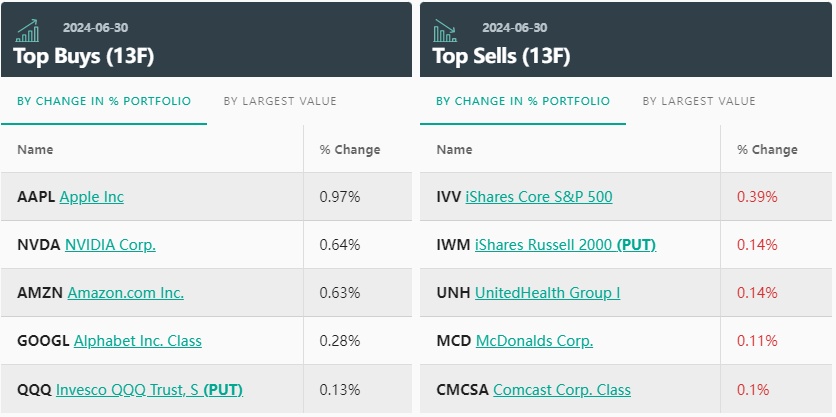Image resolution: width=836 pixels, height=417 pixels.
Task: Open the Comcast Corp. Class link
Action: point(562,389)
